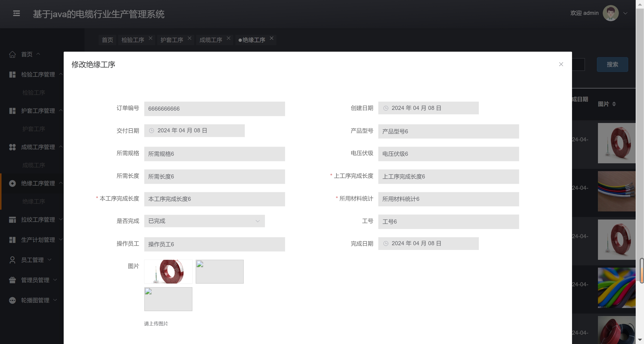Collapse the 检验工序管理 menu
This screenshot has height=344, width=644.
tap(61, 74)
